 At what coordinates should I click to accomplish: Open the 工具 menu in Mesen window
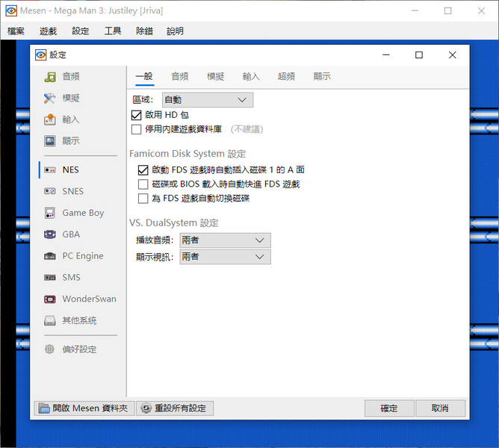coord(113,31)
